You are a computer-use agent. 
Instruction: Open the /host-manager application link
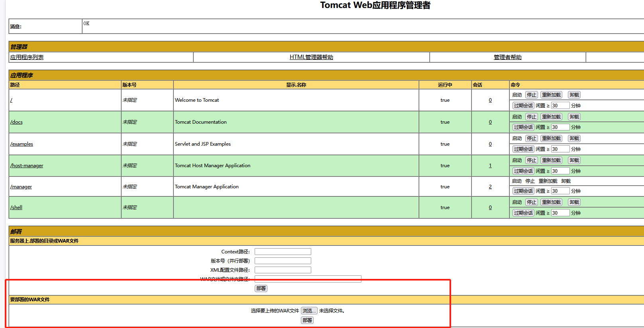click(27, 166)
